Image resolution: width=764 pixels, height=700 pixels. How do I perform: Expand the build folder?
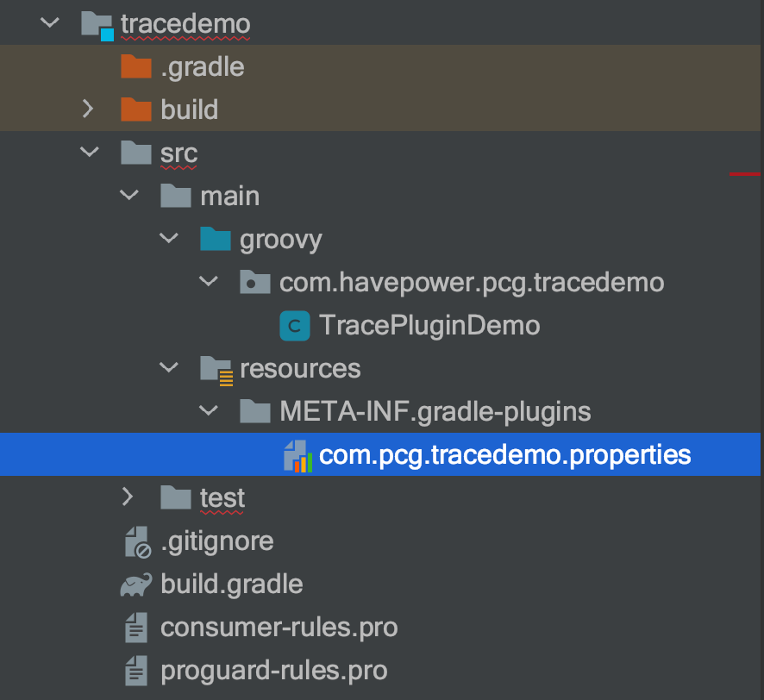[x=88, y=109]
